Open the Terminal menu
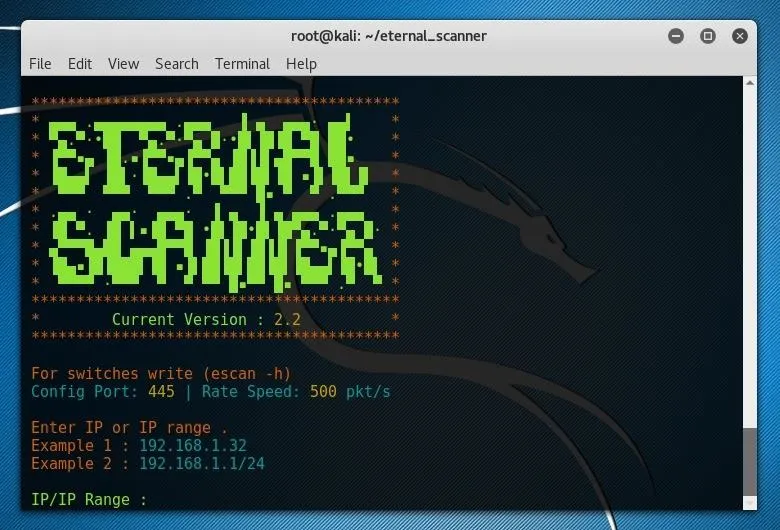 click(242, 64)
